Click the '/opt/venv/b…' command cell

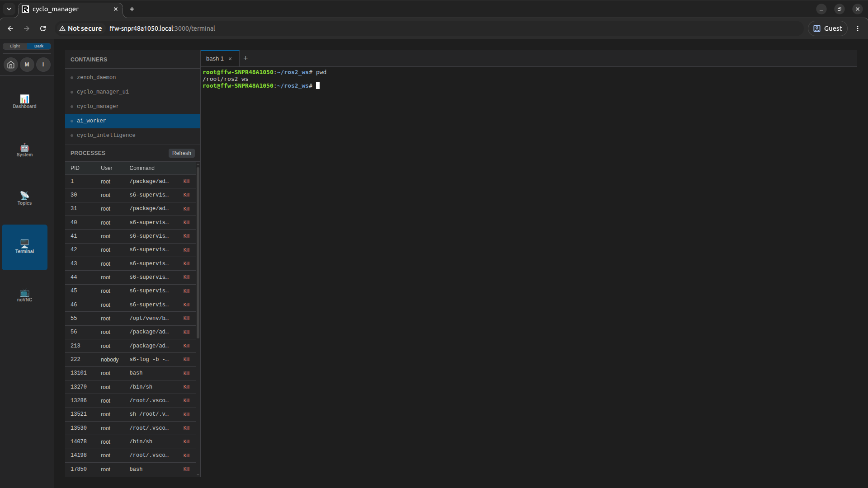[149, 319]
